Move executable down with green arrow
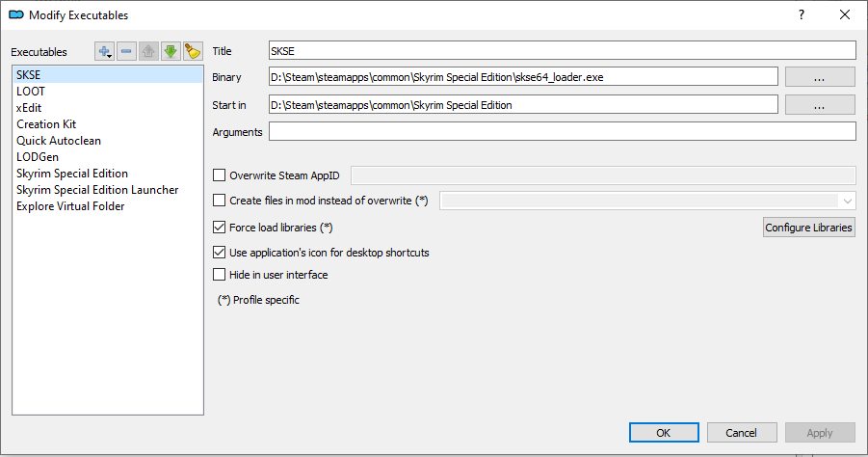868x457 pixels. 171,51
